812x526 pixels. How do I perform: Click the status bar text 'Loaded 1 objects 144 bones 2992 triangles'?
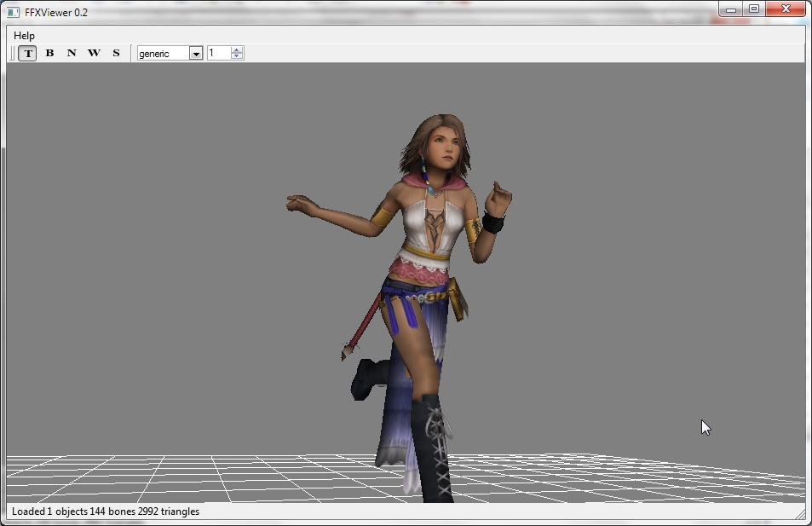click(x=106, y=512)
